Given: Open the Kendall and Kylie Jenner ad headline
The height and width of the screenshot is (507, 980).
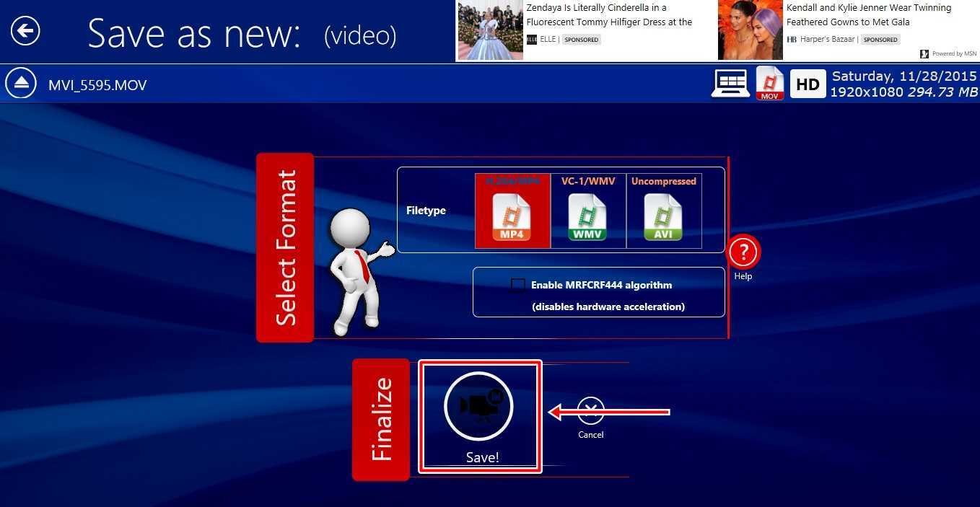Looking at the screenshot, I should click(869, 15).
